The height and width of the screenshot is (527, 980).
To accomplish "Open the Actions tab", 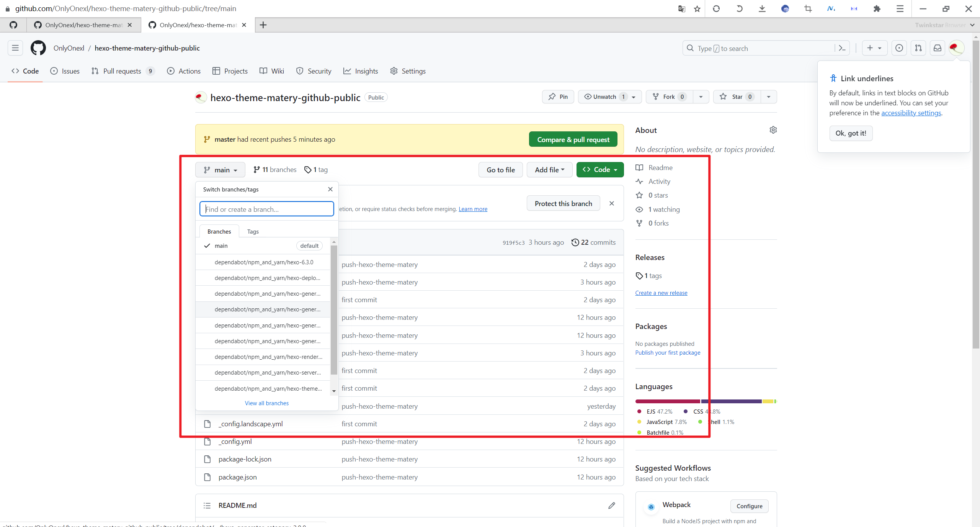I will 184,71.
